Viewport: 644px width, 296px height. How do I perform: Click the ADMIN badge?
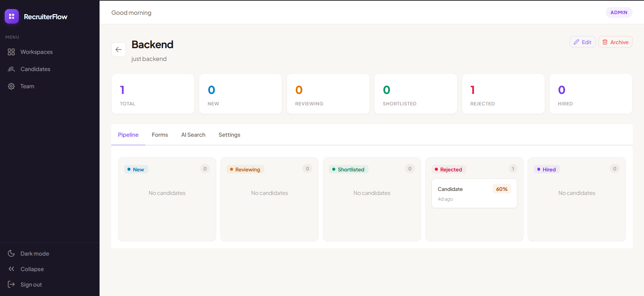click(618, 12)
